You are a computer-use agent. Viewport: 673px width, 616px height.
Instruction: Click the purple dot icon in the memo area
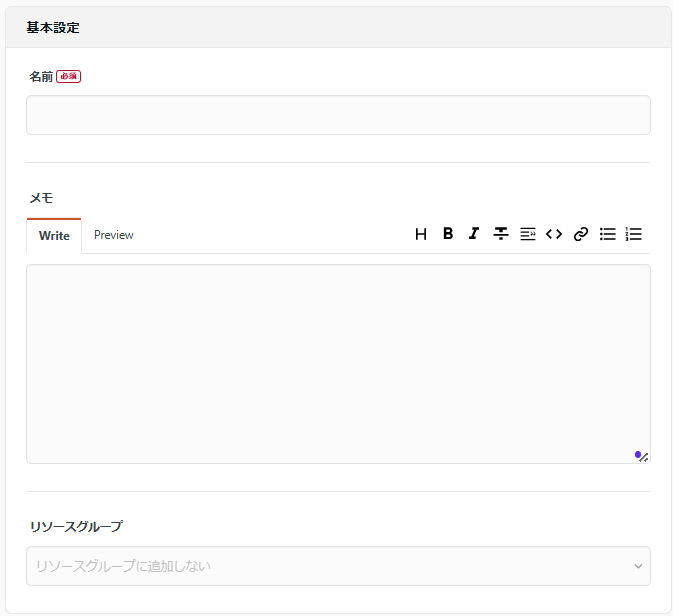(x=638, y=455)
